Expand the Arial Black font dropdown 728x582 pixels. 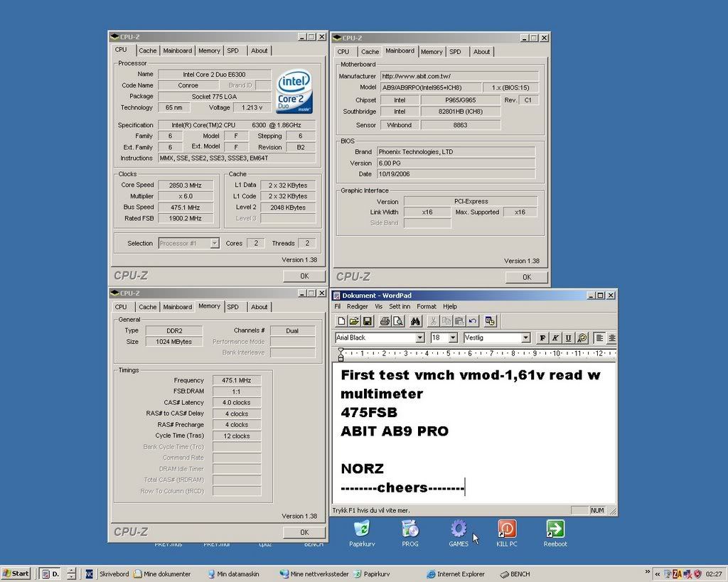pos(420,338)
